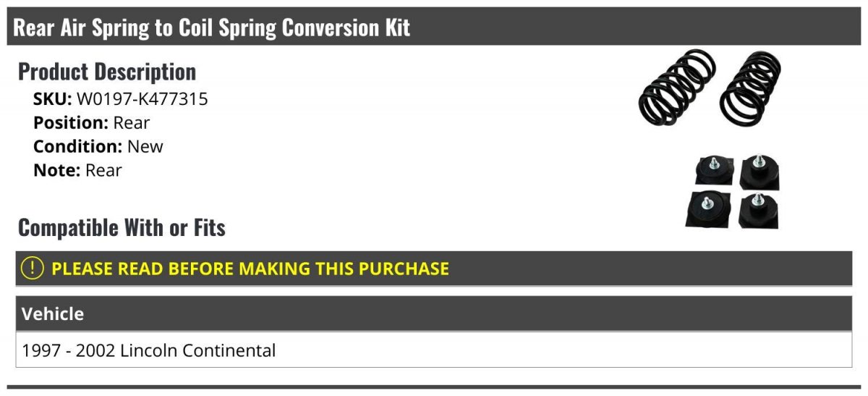Select the SKU W0197-K477315 text
Image resolution: width=868 pixels, height=396 pixels.
click(x=142, y=99)
